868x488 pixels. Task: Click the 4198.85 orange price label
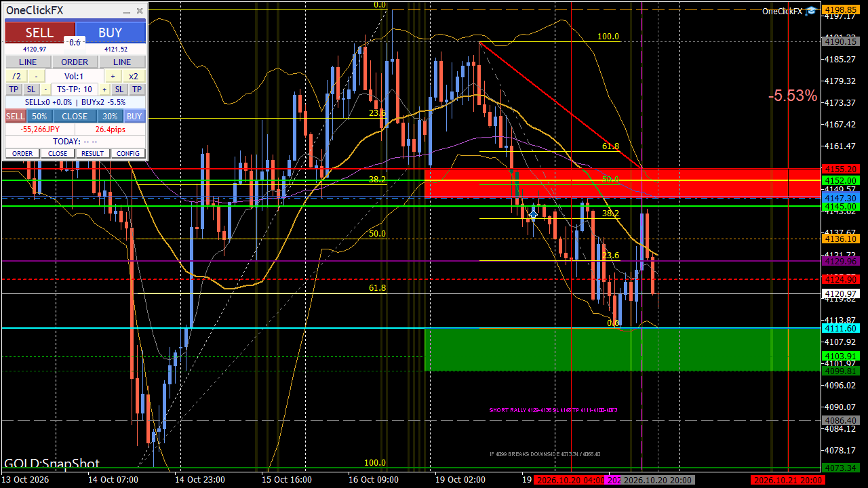[841, 10]
